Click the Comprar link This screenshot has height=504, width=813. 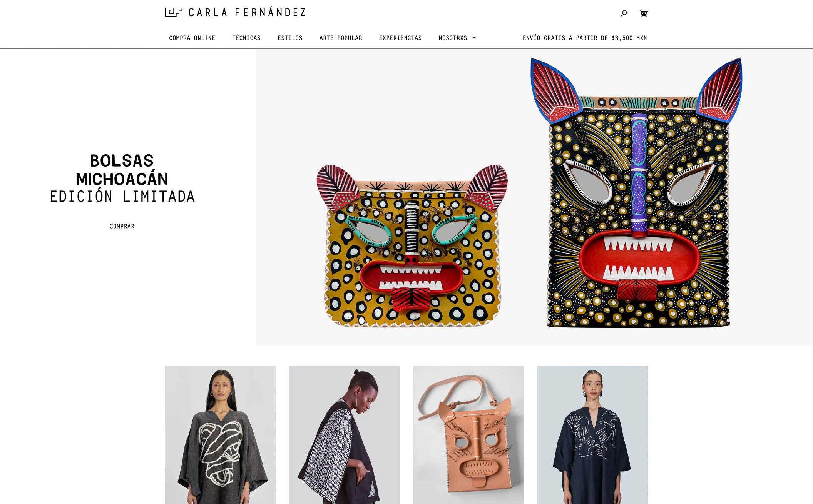[122, 226]
